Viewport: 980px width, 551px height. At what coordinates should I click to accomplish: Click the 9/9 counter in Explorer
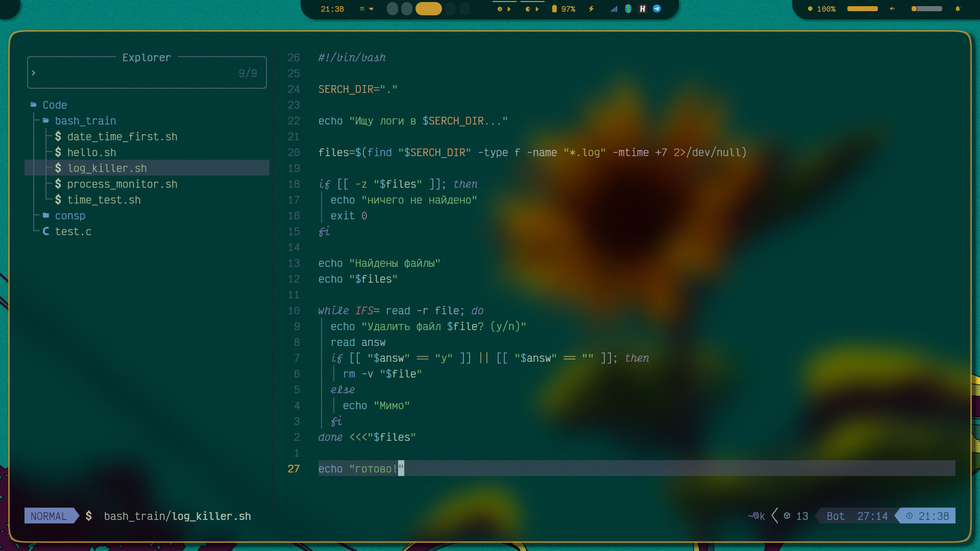248,73
